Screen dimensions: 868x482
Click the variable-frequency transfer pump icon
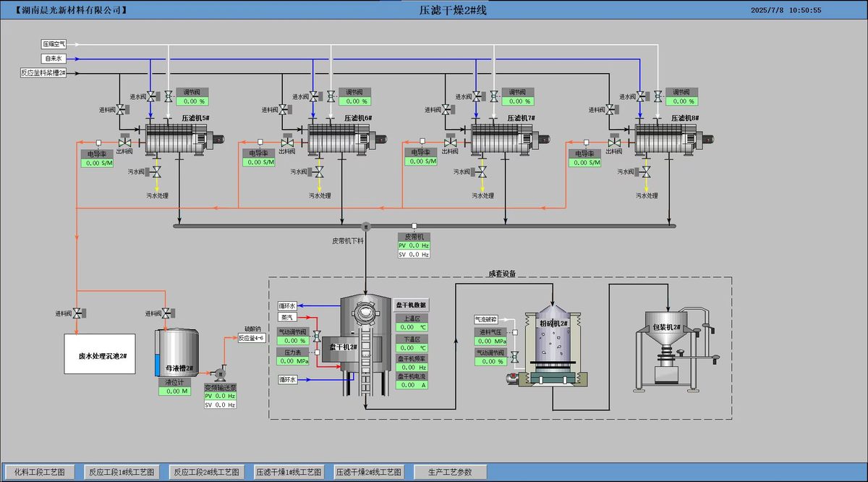coord(220,374)
